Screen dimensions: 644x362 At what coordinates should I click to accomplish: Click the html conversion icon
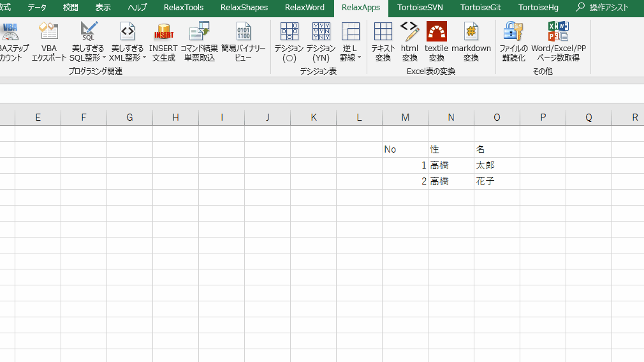(x=409, y=32)
